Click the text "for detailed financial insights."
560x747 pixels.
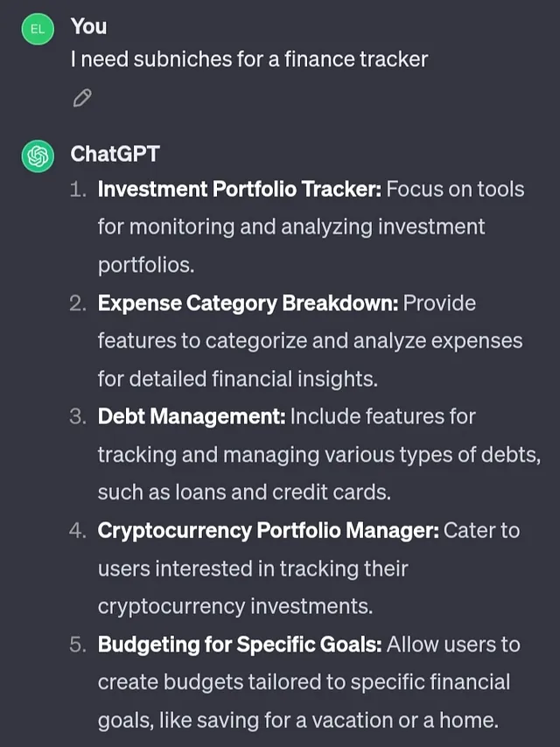(x=238, y=380)
